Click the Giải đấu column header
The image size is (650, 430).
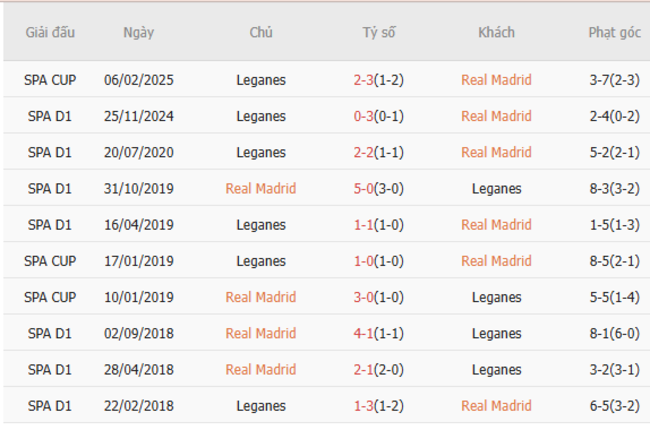[52, 32]
